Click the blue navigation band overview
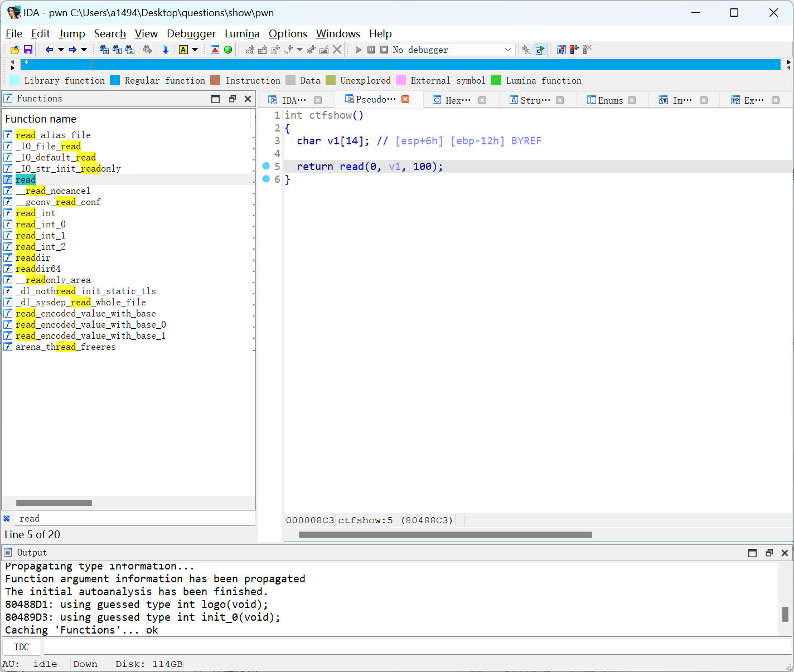 click(x=400, y=65)
